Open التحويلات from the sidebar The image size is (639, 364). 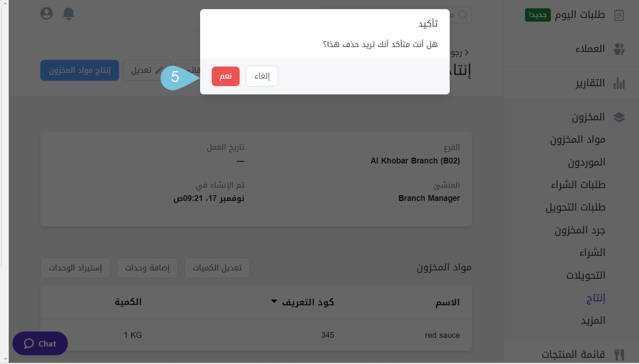pos(586,275)
